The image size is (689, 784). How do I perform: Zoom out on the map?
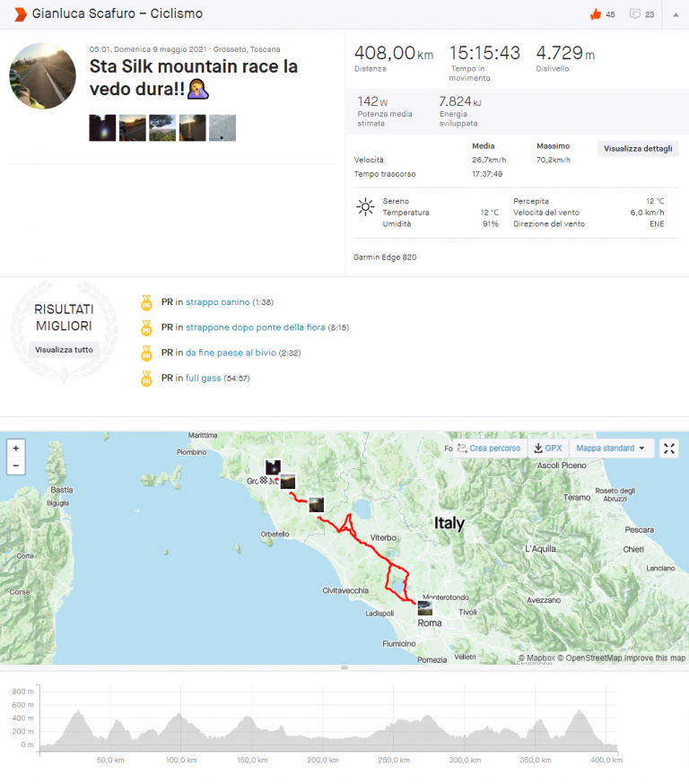(15, 466)
